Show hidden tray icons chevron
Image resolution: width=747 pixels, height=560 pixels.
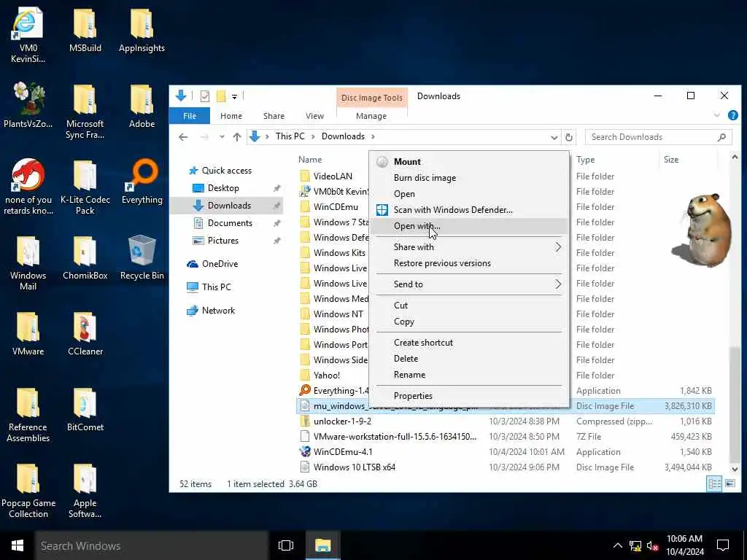(x=617, y=545)
